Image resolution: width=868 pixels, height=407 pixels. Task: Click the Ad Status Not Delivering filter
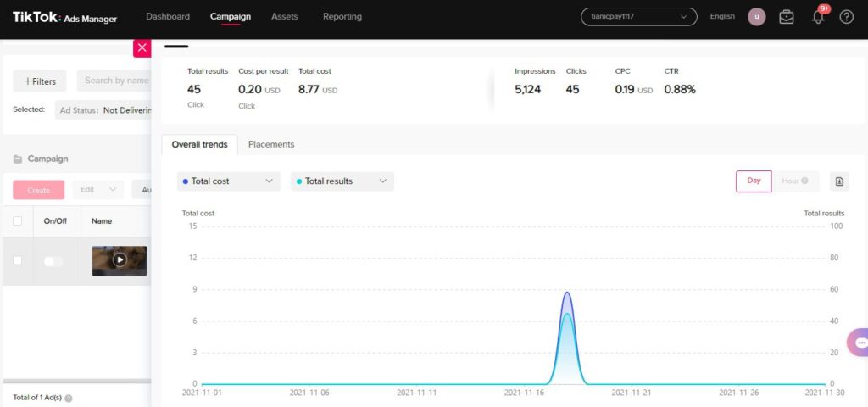click(x=103, y=110)
